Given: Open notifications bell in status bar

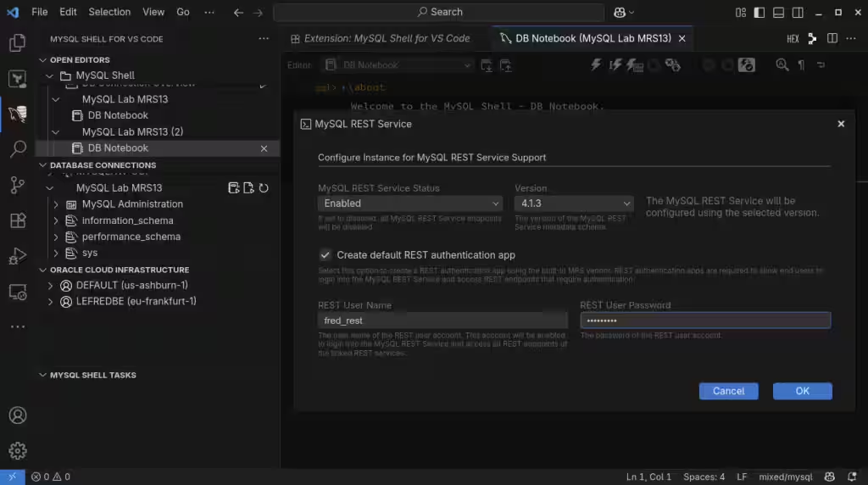Looking at the screenshot, I should click(x=852, y=477).
